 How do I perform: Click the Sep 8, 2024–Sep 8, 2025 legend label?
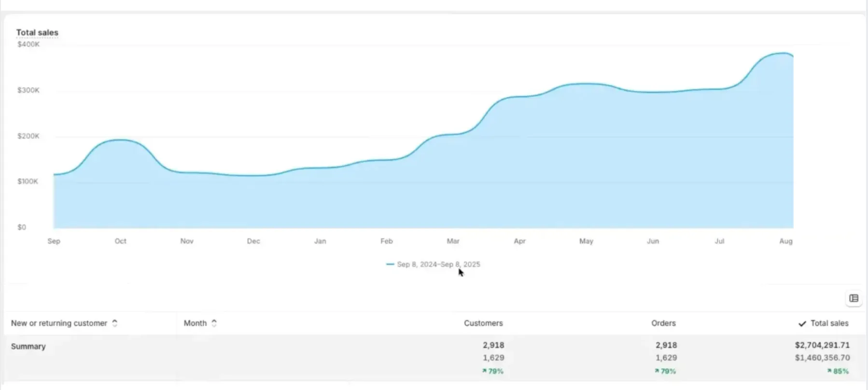click(x=438, y=265)
